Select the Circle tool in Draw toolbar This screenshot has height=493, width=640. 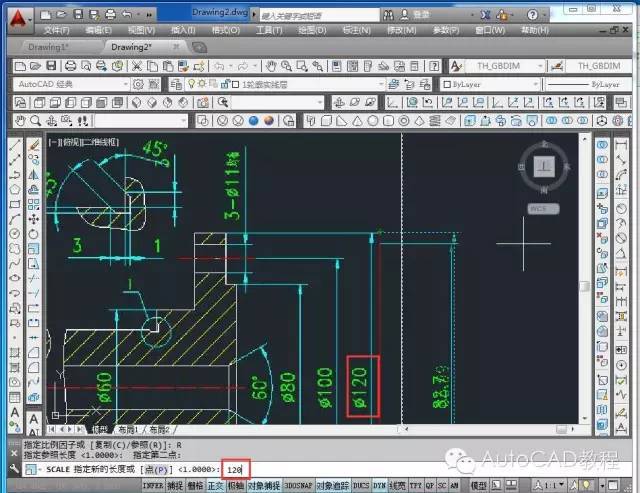coord(15,233)
